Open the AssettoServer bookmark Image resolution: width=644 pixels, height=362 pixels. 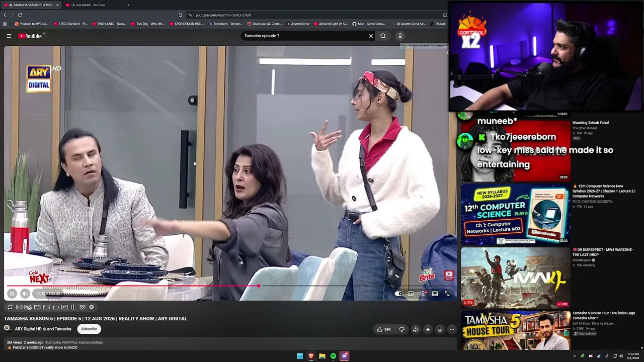tap(298, 24)
